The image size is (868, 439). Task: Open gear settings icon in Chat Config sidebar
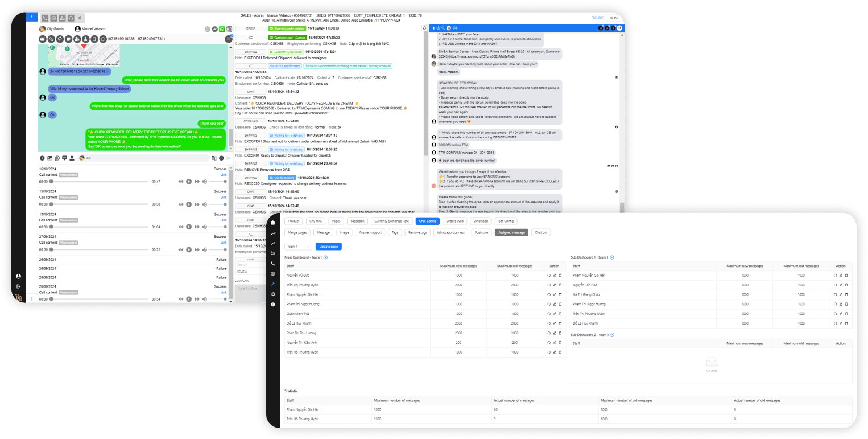(273, 294)
